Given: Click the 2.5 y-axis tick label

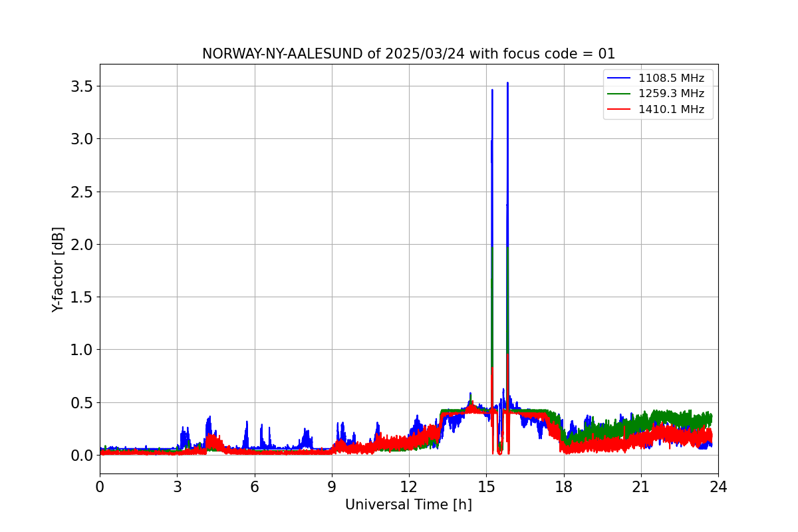Looking at the screenshot, I should [x=80, y=192].
